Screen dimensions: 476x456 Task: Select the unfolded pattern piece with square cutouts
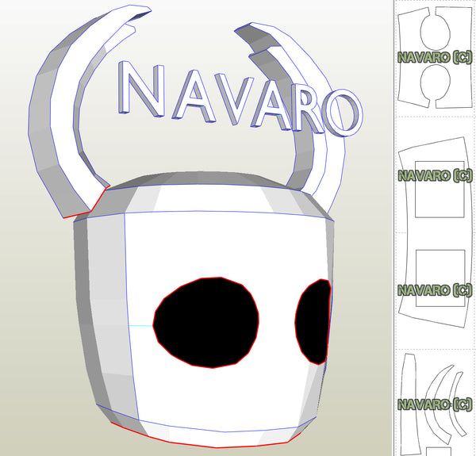point(436,232)
